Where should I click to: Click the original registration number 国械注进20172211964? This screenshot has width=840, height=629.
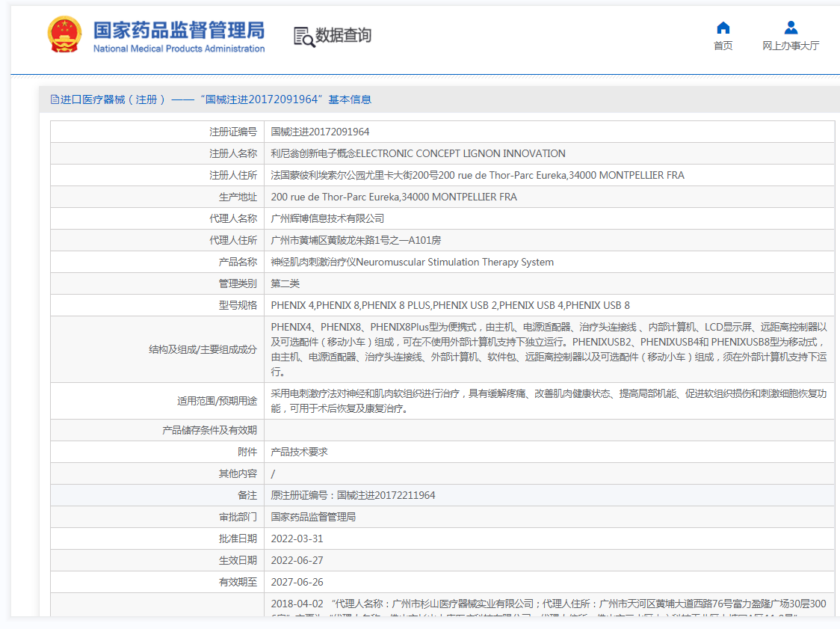(386, 495)
